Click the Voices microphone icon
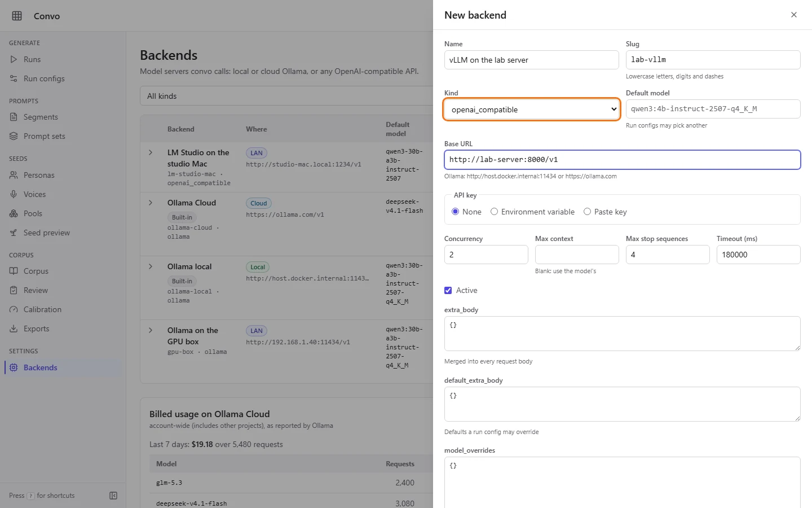 pos(14,194)
